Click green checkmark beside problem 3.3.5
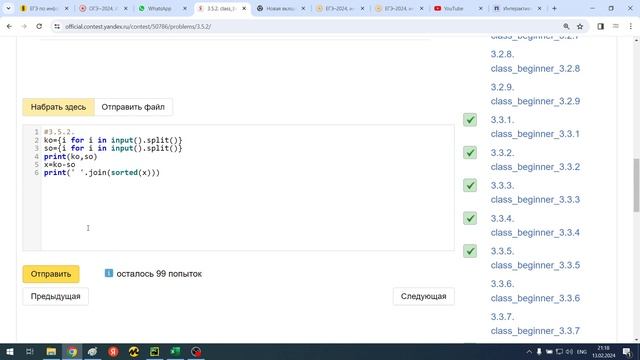 [x=470, y=251]
